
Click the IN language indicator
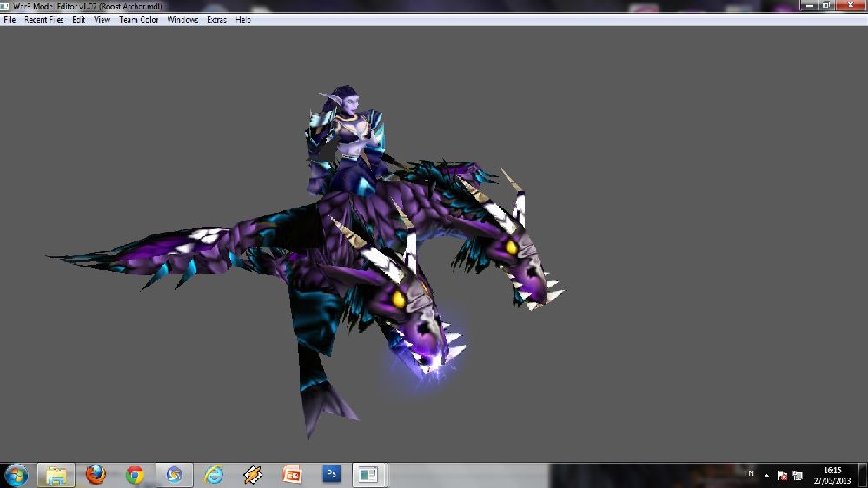749,473
